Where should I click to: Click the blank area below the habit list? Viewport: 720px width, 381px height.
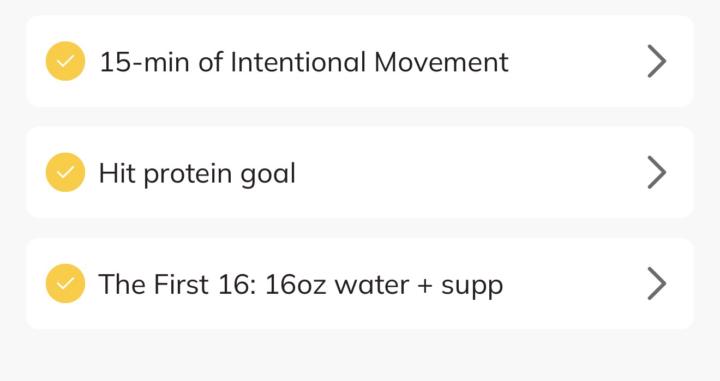tap(360, 356)
